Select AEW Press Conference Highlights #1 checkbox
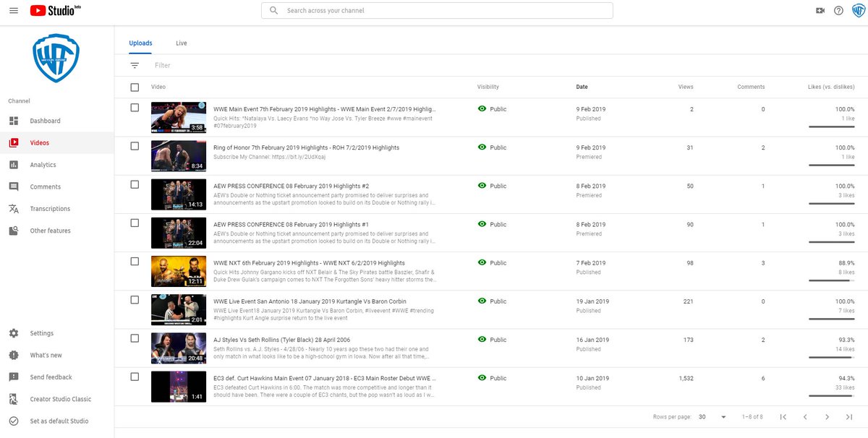The width and height of the screenshot is (868, 438). [135, 223]
